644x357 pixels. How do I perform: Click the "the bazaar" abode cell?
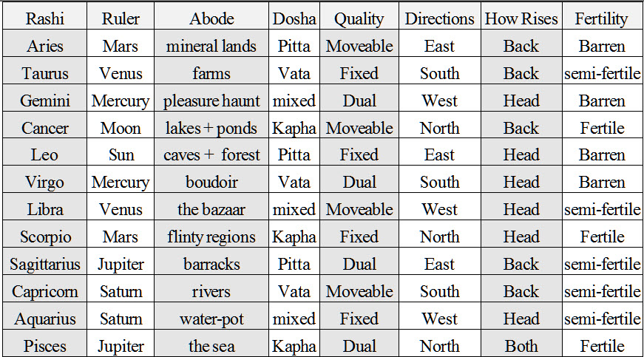[x=211, y=210]
